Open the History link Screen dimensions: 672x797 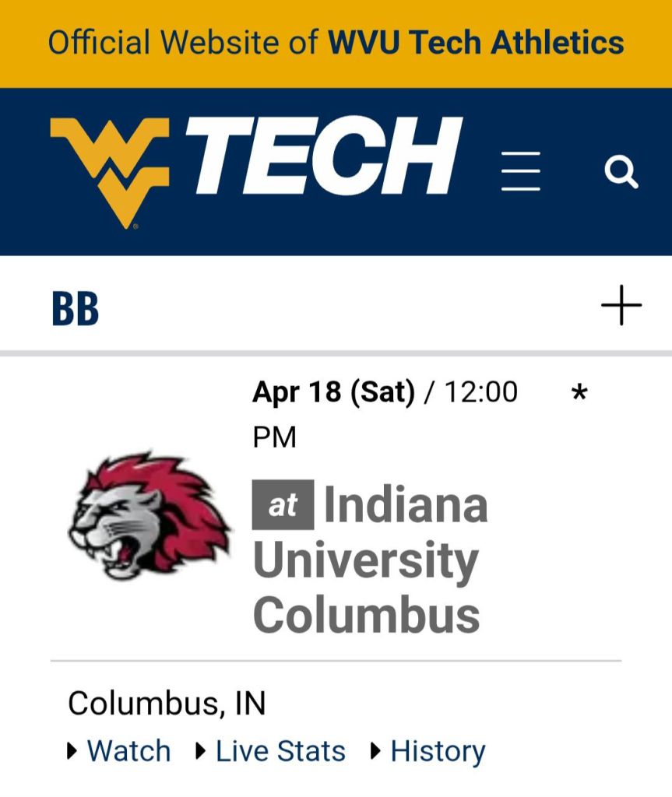coord(438,751)
